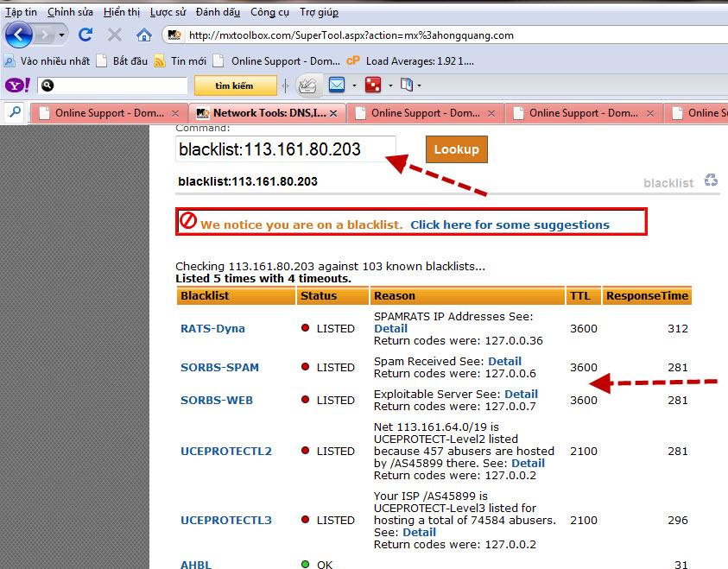
Task: Expand the pages icon dropdown arrow
Action: pyautogui.click(x=419, y=85)
